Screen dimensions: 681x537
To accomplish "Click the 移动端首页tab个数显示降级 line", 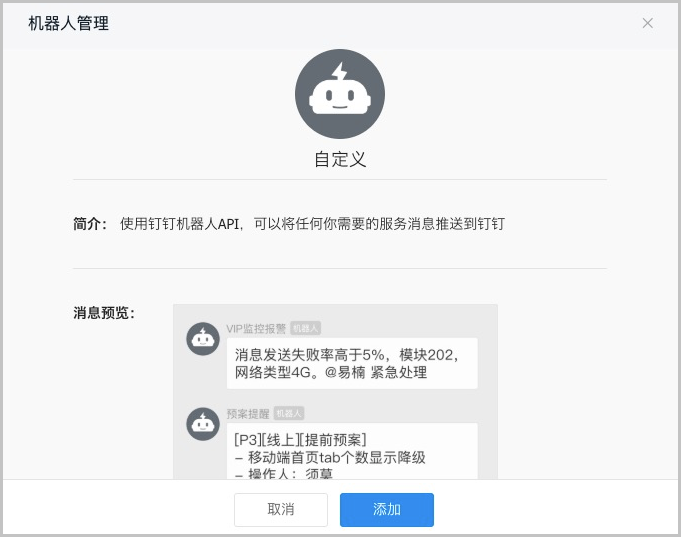I will 330,457.
